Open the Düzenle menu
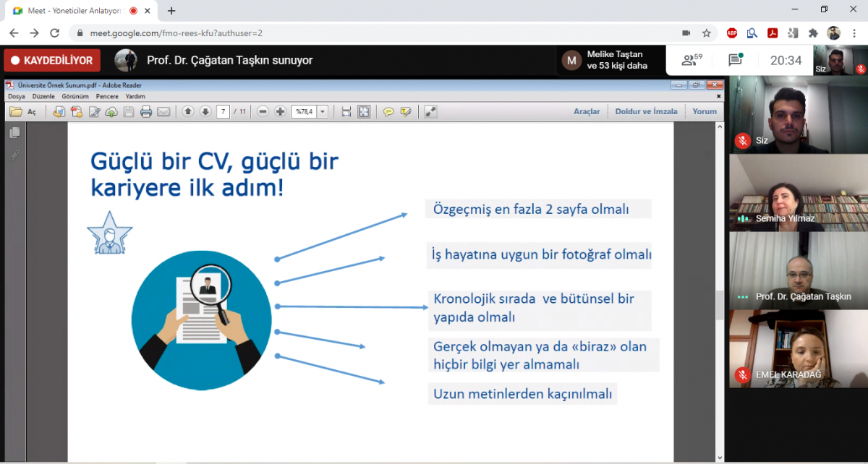This screenshot has width=868, height=464. pos(43,96)
